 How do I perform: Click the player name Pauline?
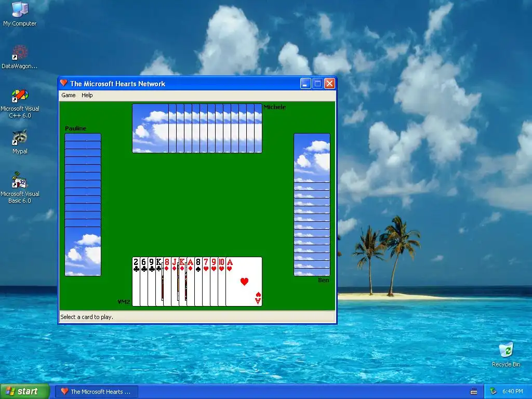(76, 128)
